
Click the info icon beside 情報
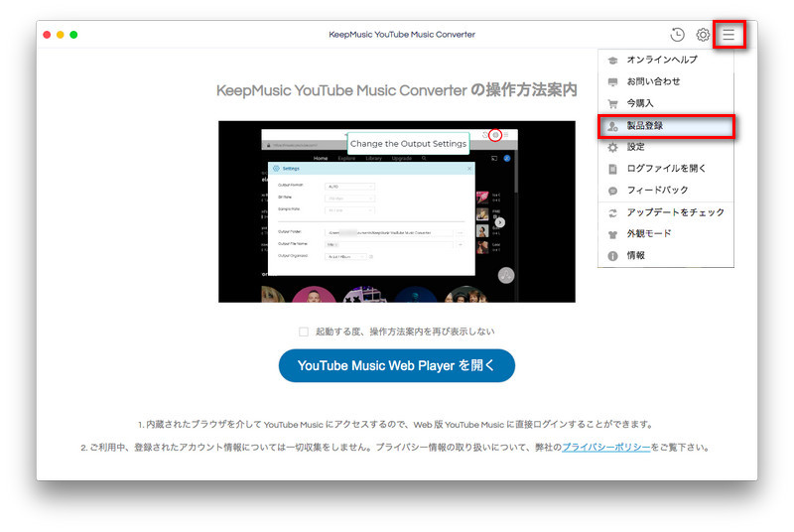coord(612,256)
